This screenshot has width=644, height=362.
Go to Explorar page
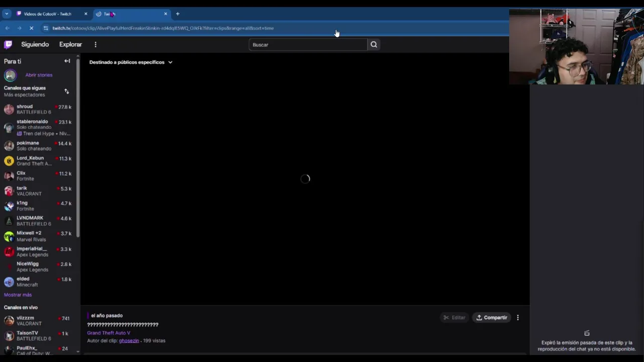pyautogui.click(x=70, y=44)
